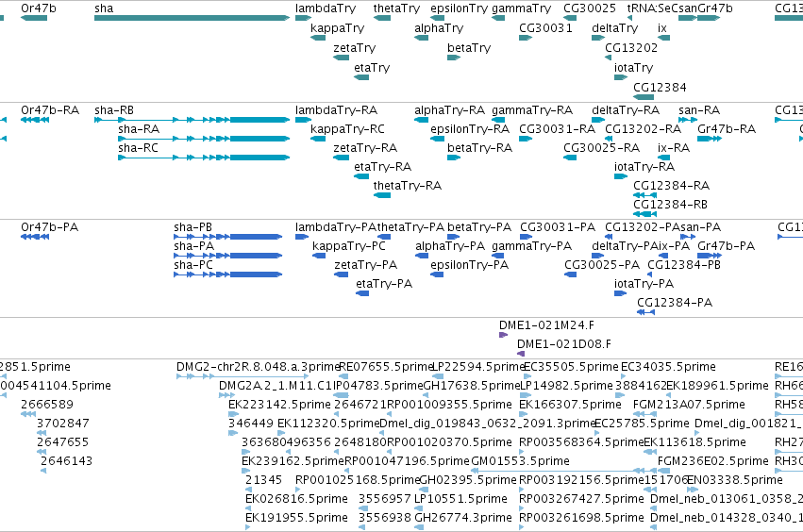Open the CG12384 gene feature

click(x=644, y=97)
